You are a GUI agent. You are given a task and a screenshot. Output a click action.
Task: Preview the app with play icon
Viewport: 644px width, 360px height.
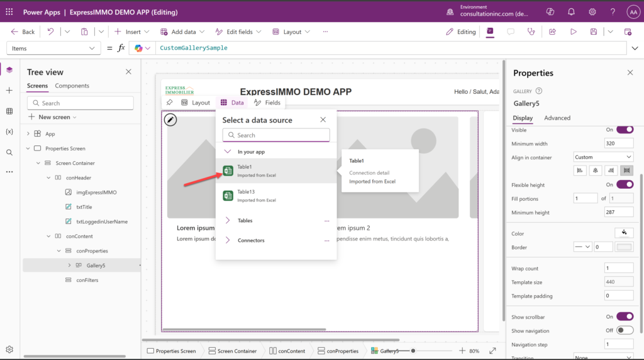(574, 31)
